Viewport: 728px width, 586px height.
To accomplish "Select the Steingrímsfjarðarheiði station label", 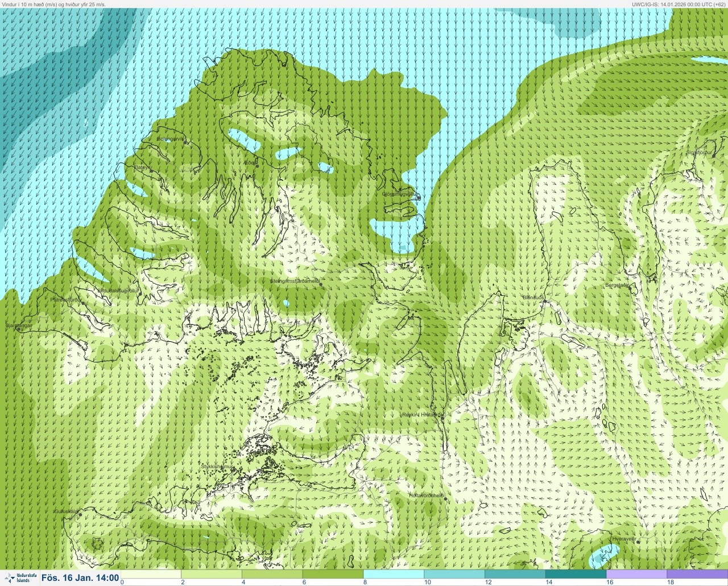I will tap(295, 280).
